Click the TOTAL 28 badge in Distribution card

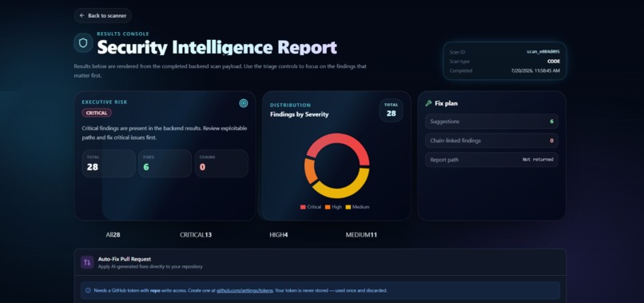tap(391, 110)
